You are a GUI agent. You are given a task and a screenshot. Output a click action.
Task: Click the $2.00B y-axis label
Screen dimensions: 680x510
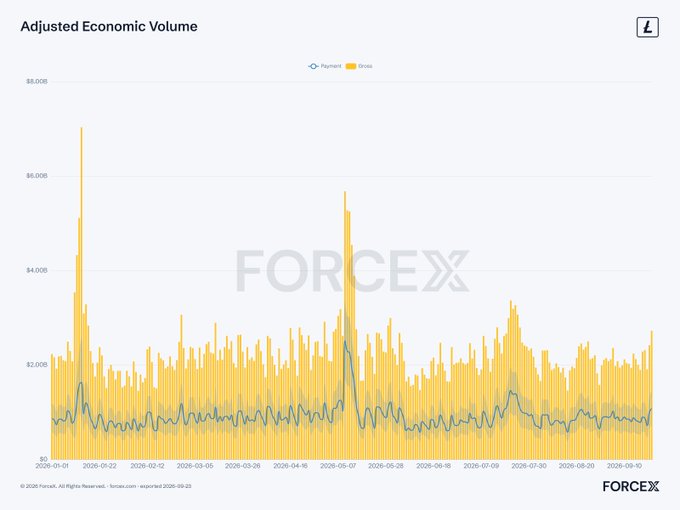[x=37, y=365]
